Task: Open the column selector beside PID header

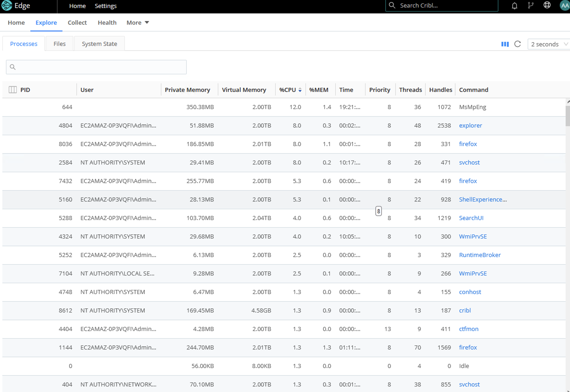Action: [x=13, y=90]
